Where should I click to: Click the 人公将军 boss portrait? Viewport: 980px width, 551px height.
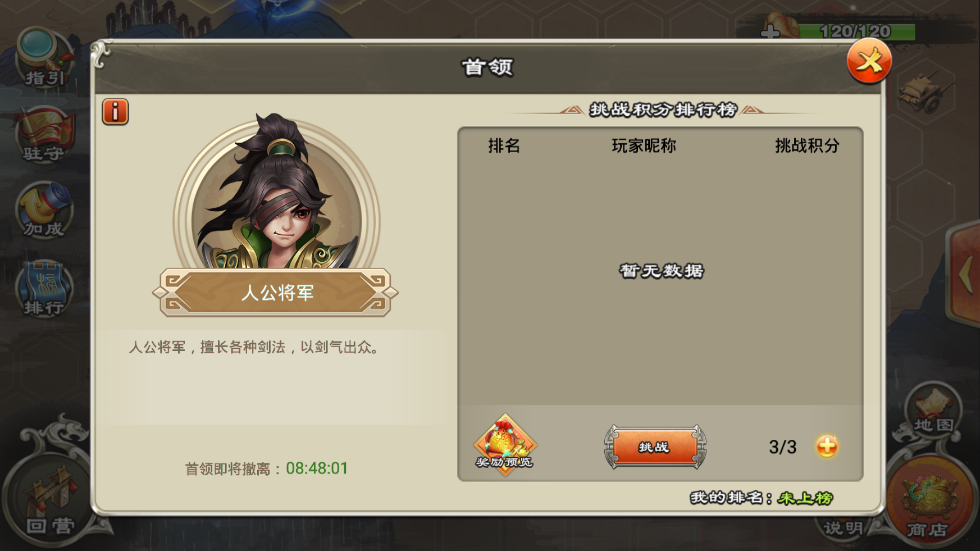(x=276, y=197)
